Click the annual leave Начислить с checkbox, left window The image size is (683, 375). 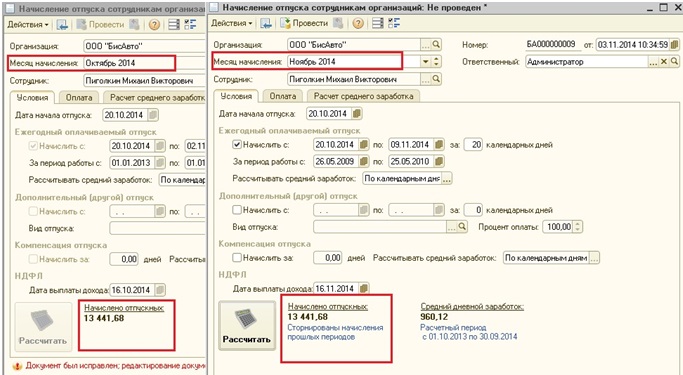[x=33, y=145]
